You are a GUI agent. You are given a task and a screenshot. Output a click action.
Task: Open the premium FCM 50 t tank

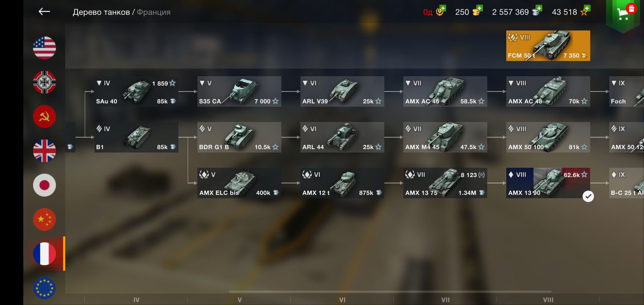[x=548, y=46]
